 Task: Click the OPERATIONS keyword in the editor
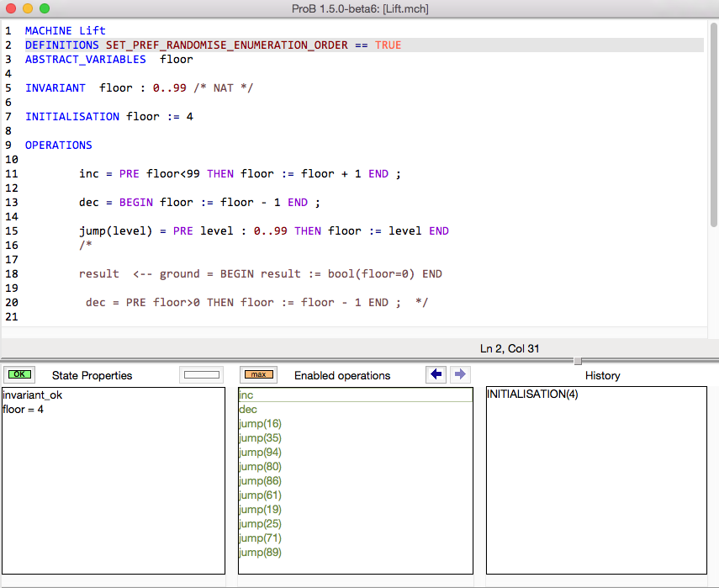[58, 146]
